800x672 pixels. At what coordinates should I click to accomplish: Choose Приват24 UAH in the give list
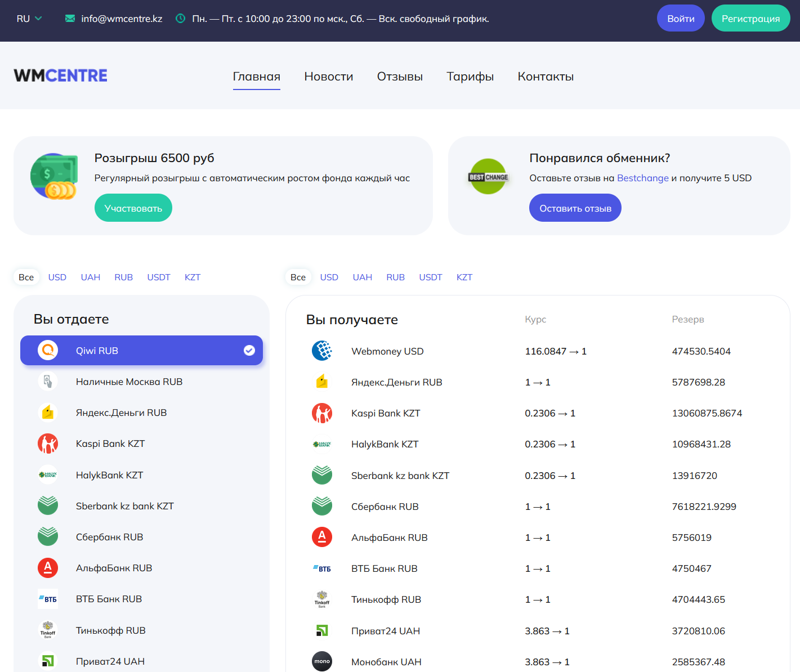(x=141, y=661)
